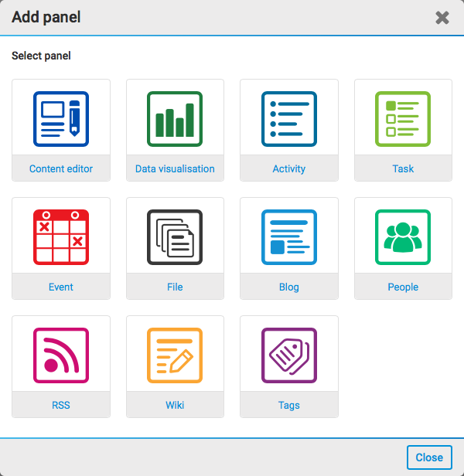Click the Content editor label link
464x476 pixels.
point(61,168)
